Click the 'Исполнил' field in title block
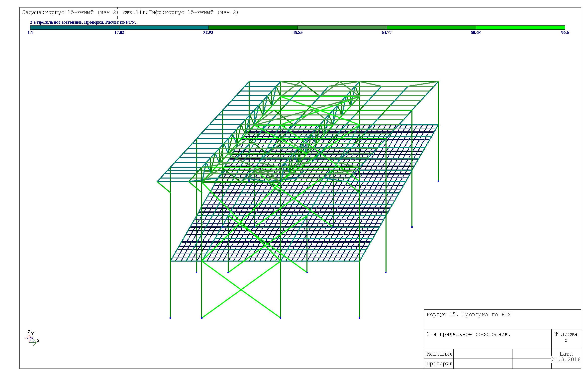 pos(439,354)
